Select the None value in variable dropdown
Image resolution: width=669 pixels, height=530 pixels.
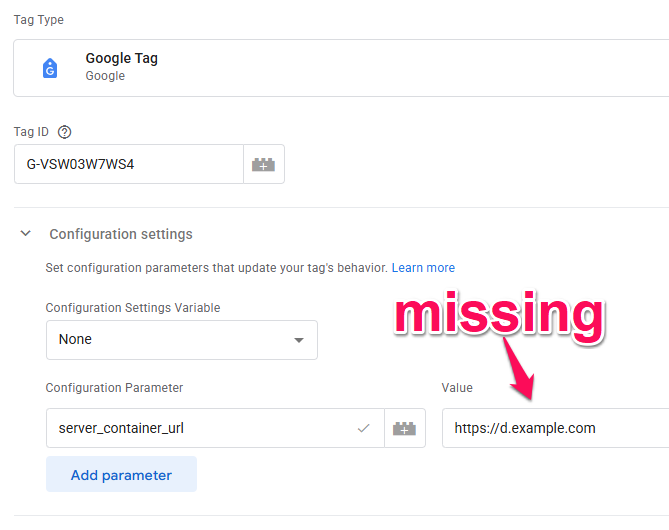(x=76, y=339)
